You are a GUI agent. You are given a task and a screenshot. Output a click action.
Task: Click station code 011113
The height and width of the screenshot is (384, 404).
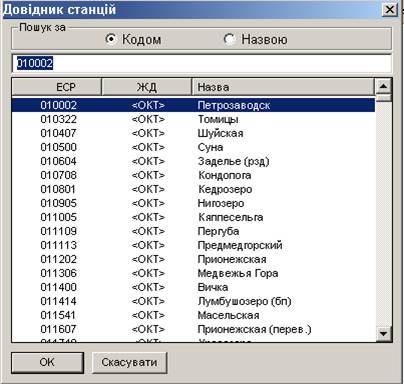[59, 245]
